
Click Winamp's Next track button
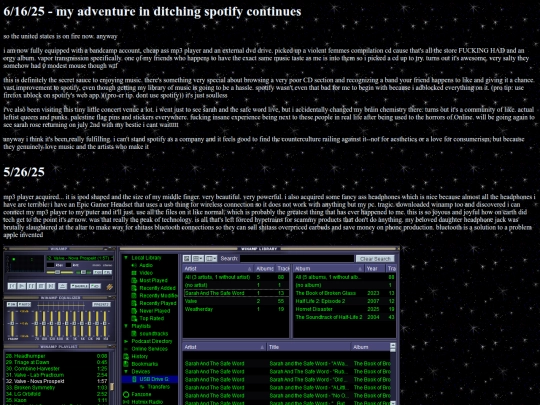[51, 286]
